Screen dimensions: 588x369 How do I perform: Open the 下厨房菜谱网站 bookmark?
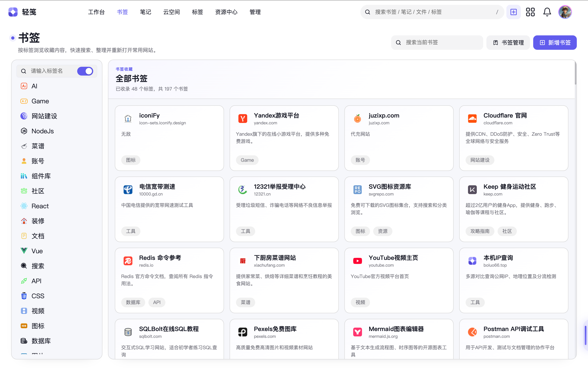click(x=284, y=280)
